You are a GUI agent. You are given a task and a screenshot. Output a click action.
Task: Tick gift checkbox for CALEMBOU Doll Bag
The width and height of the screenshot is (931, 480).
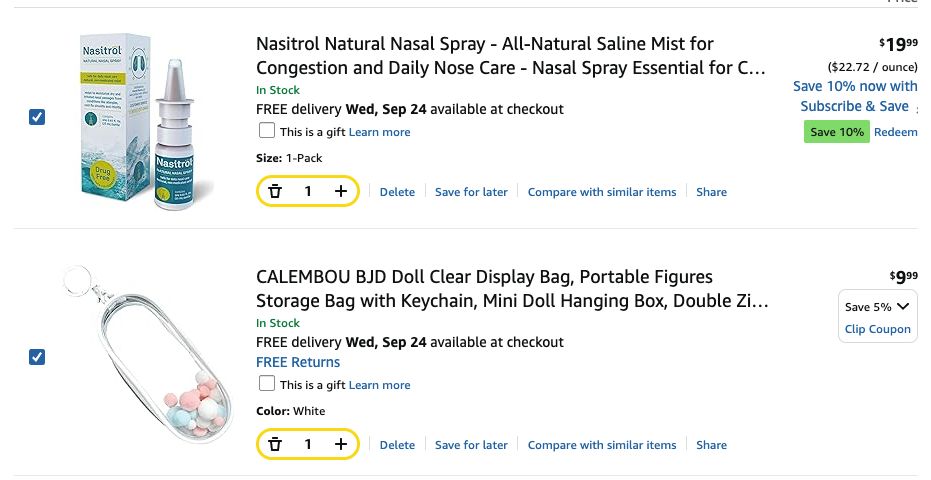(267, 384)
